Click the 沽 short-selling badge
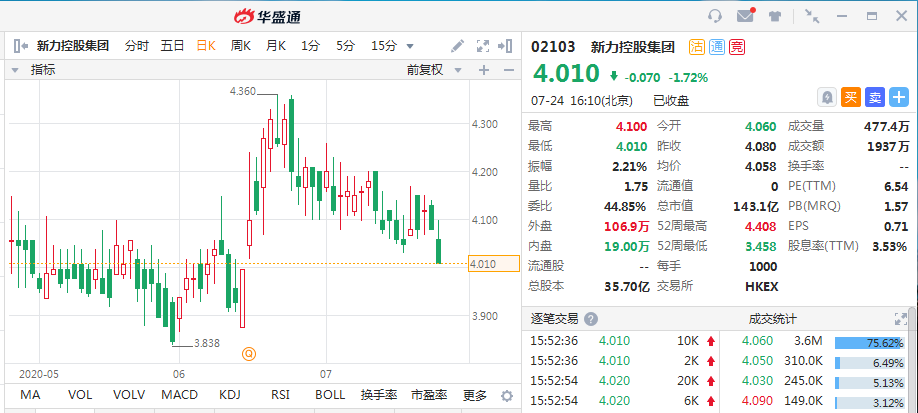Viewport: 918px width, 413px height. coord(697,47)
